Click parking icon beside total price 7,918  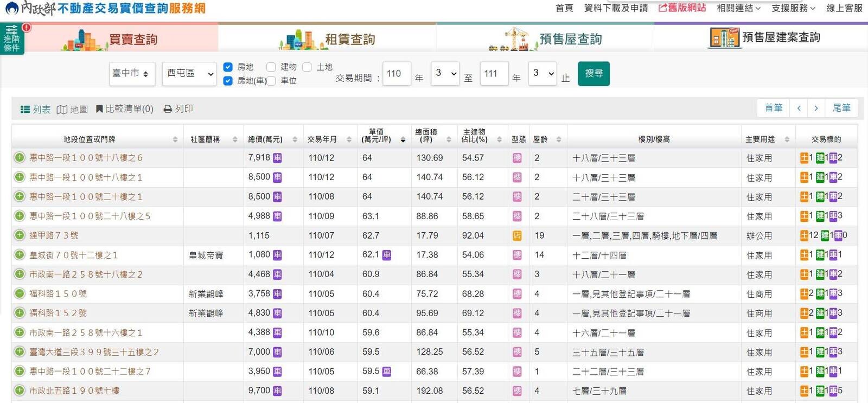coord(277,158)
